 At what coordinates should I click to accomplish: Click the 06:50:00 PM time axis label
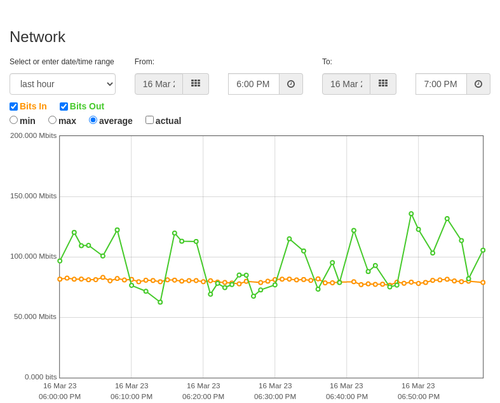[x=418, y=397]
